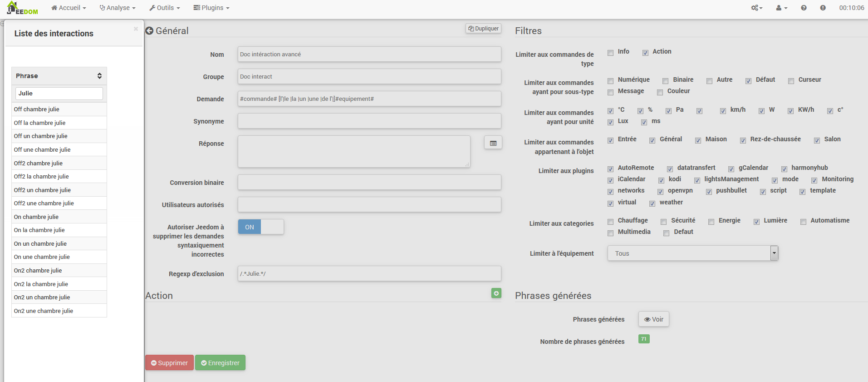
Task: Toggle the ON switch for deleting requests
Action: click(260, 227)
